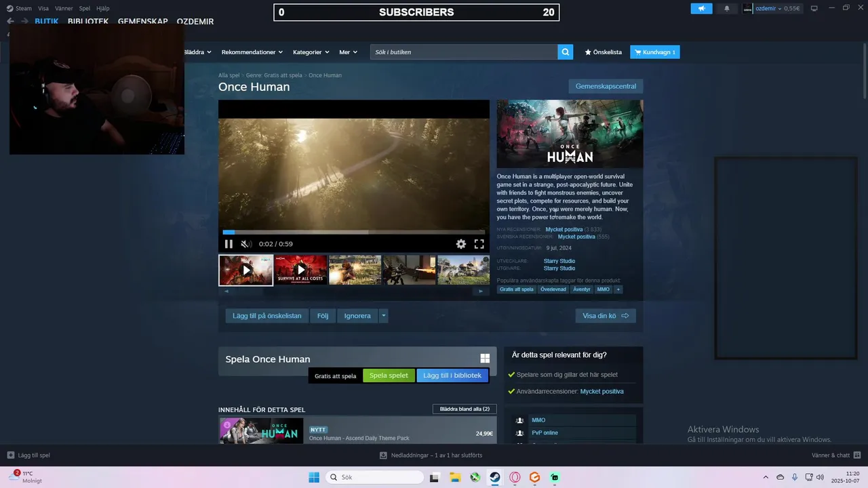Select the fifth screenshot thumbnail
Viewport: 868px width, 488px height.
[463, 270]
